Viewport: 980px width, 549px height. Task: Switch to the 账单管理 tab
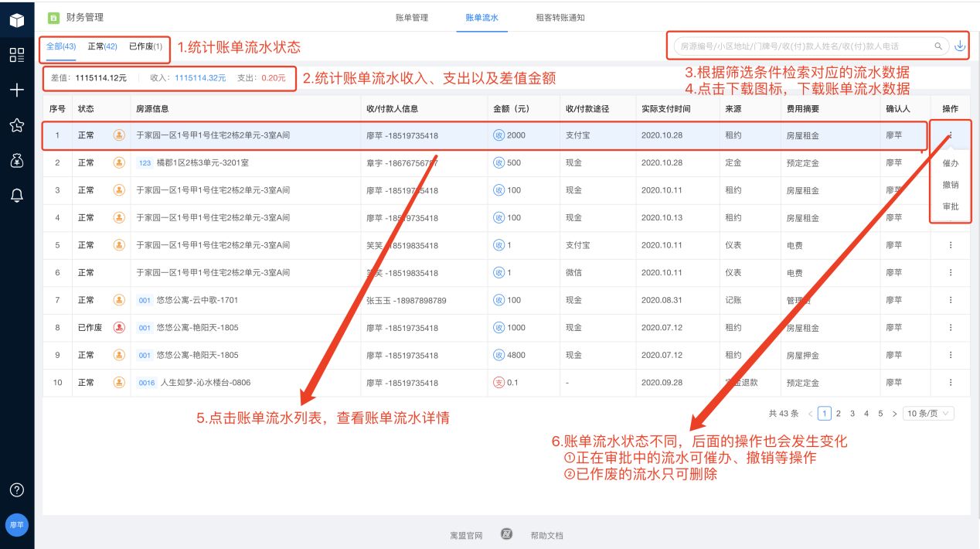click(x=411, y=17)
